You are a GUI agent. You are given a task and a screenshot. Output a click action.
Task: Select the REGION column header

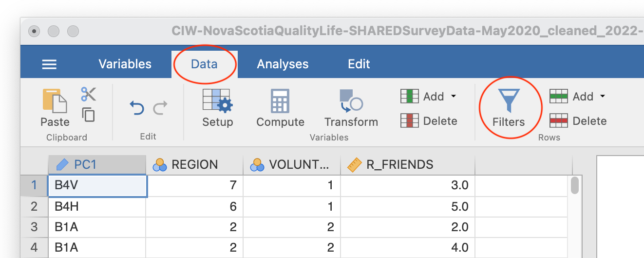(x=194, y=165)
